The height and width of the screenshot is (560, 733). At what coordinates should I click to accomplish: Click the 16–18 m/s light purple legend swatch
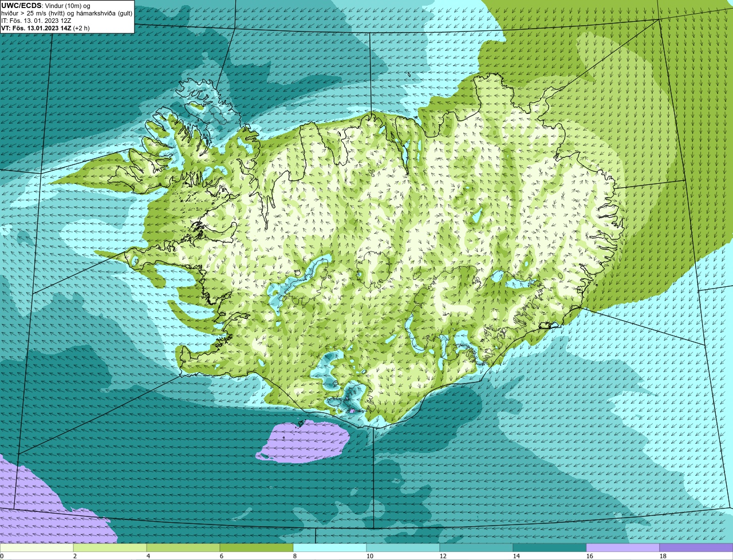pyautogui.click(x=623, y=547)
